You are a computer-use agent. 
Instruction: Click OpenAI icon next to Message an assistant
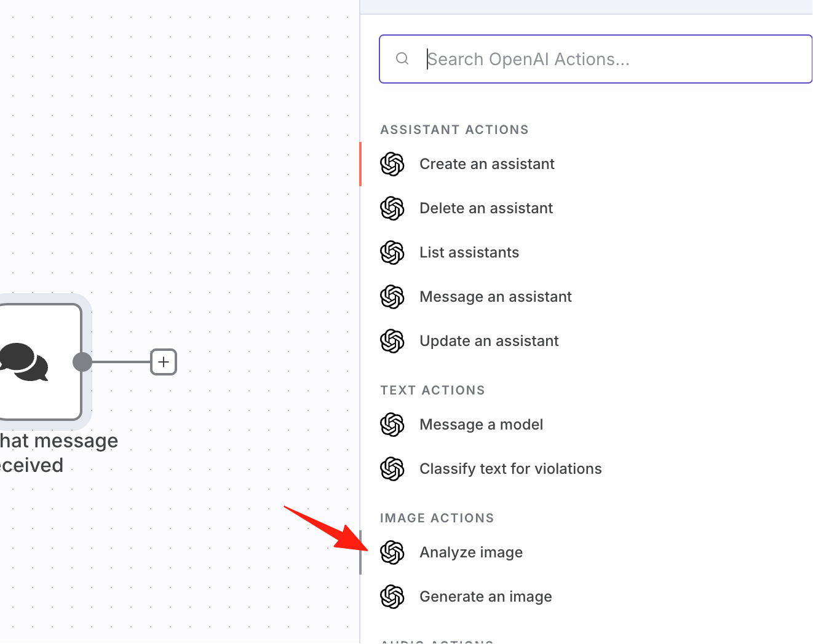tap(392, 297)
